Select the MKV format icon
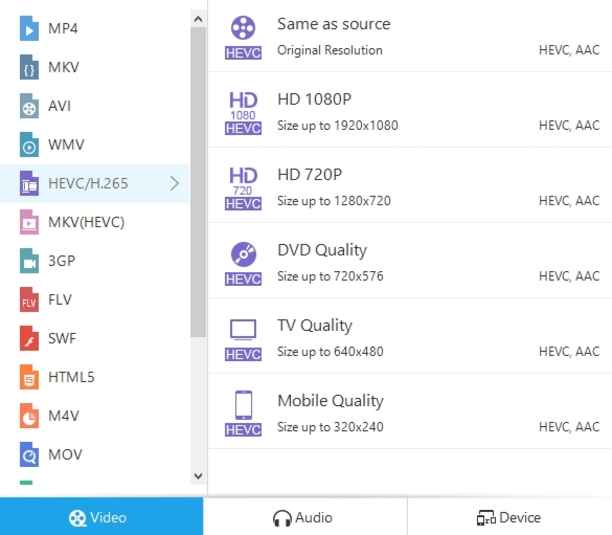This screenshot has height=535, width=612. click(29, 67)
